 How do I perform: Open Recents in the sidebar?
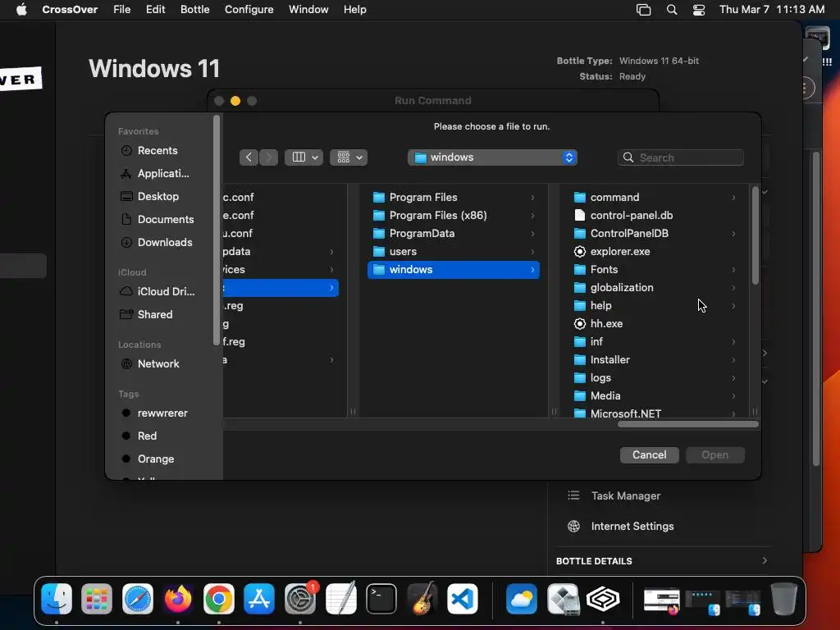coord(157,151)
